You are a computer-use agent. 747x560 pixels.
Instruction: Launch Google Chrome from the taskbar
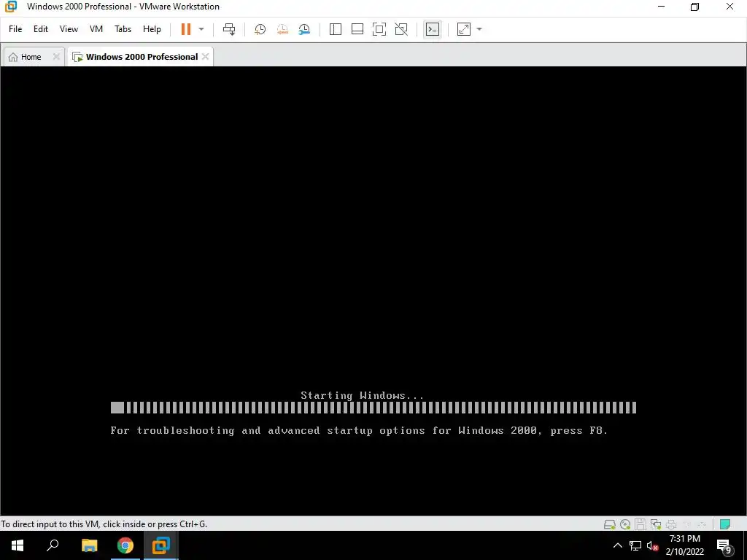[125, 545]
